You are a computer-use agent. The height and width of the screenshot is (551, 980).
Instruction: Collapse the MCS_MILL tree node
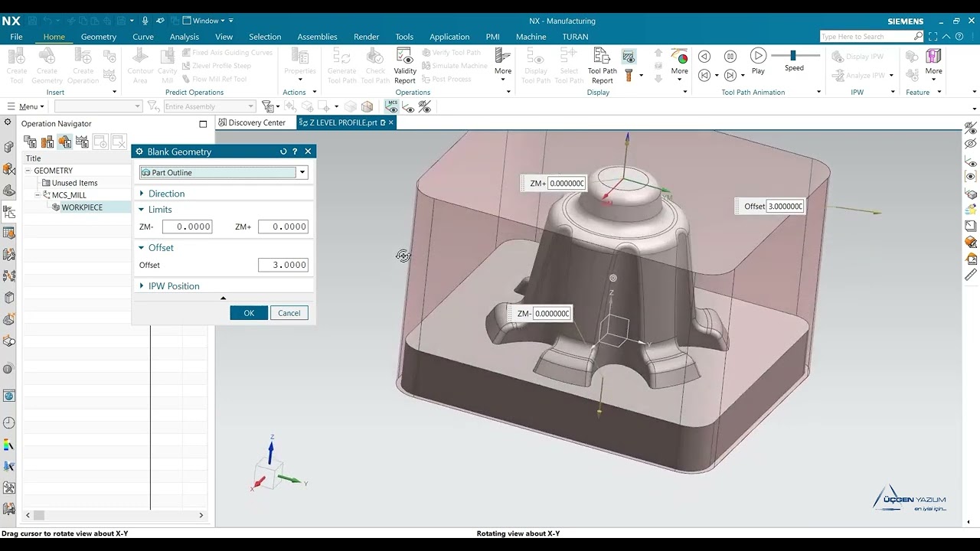coord(38,195)
